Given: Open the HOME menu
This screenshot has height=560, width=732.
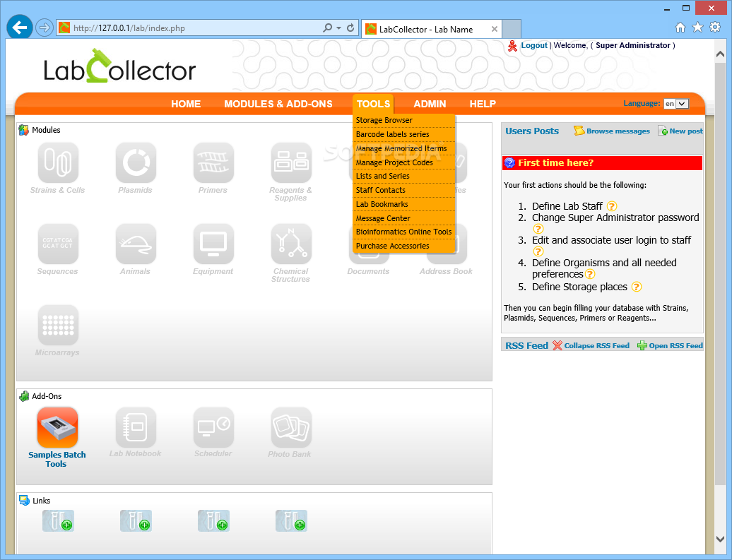Looking at the screenshot, I should tap(186, 104).
